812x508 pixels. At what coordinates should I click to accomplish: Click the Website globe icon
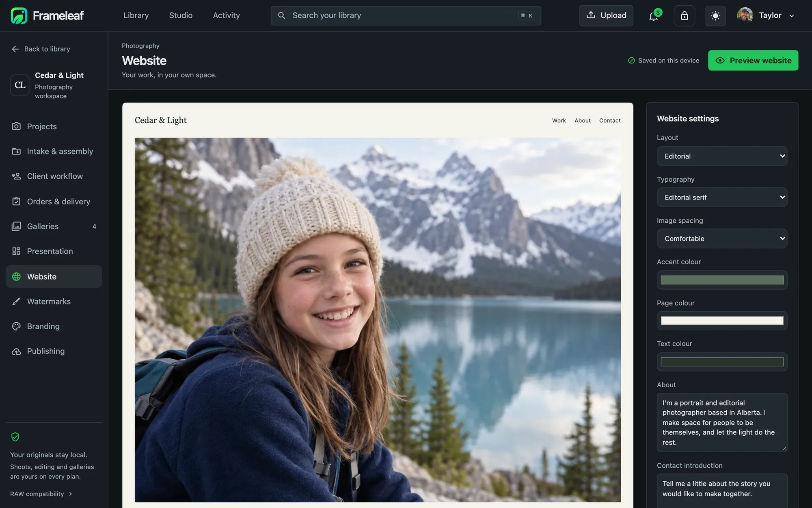coord(16,276)
